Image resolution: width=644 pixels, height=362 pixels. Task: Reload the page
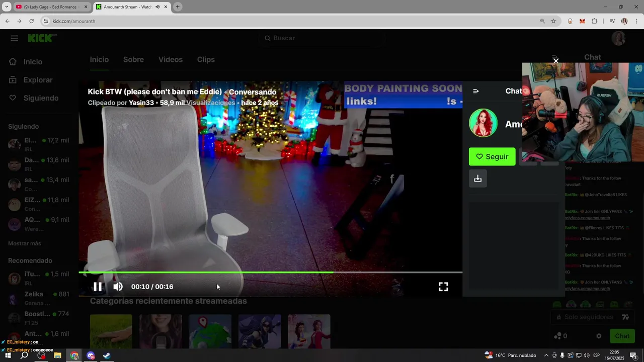tap(31, 21)
